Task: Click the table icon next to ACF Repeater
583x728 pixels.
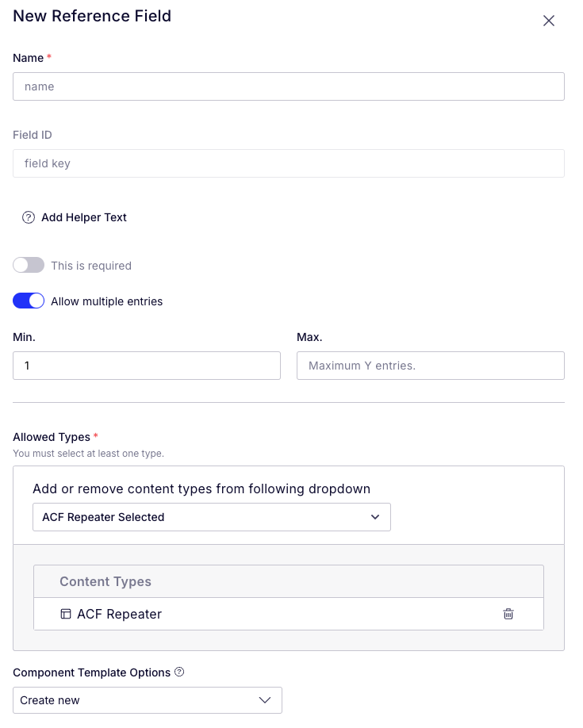Action: tap(66, 614)
